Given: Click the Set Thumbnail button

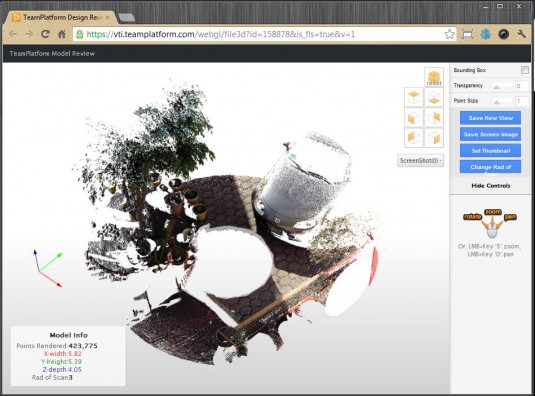Looking at the screenshot, I should coord(490,150).
